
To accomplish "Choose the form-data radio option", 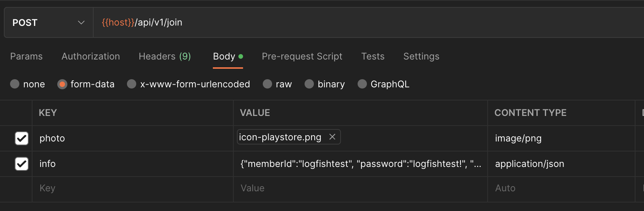I will coord(62,84).
